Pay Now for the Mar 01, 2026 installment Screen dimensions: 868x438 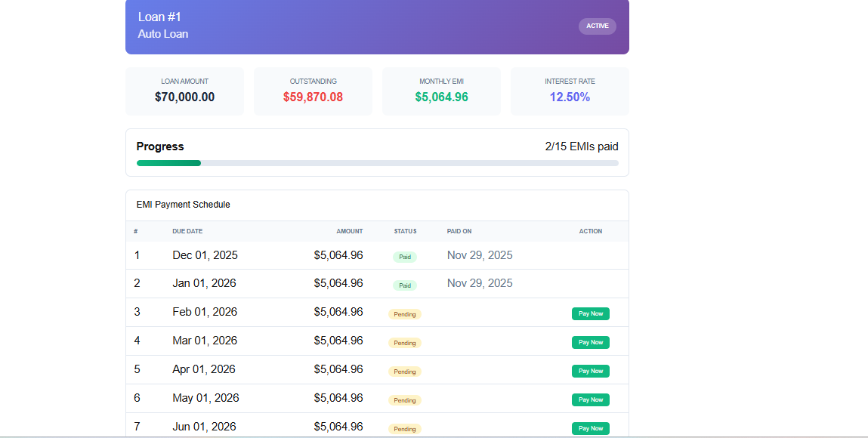[590, 341]
